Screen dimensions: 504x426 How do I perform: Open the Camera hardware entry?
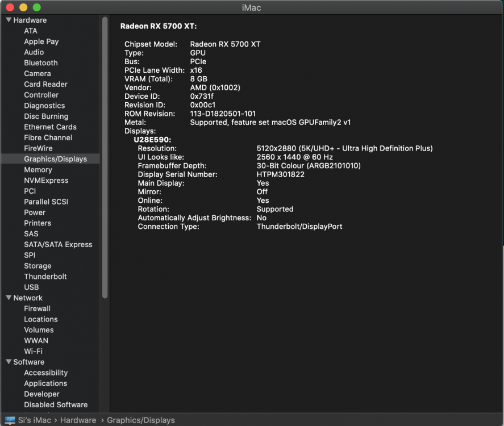[38, 74]
